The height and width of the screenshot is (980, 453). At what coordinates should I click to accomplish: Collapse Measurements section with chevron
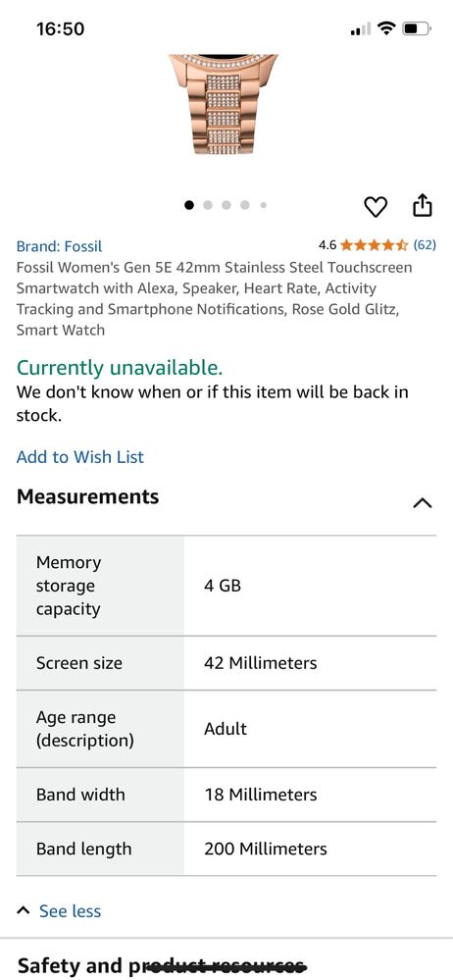coord(423,502)
